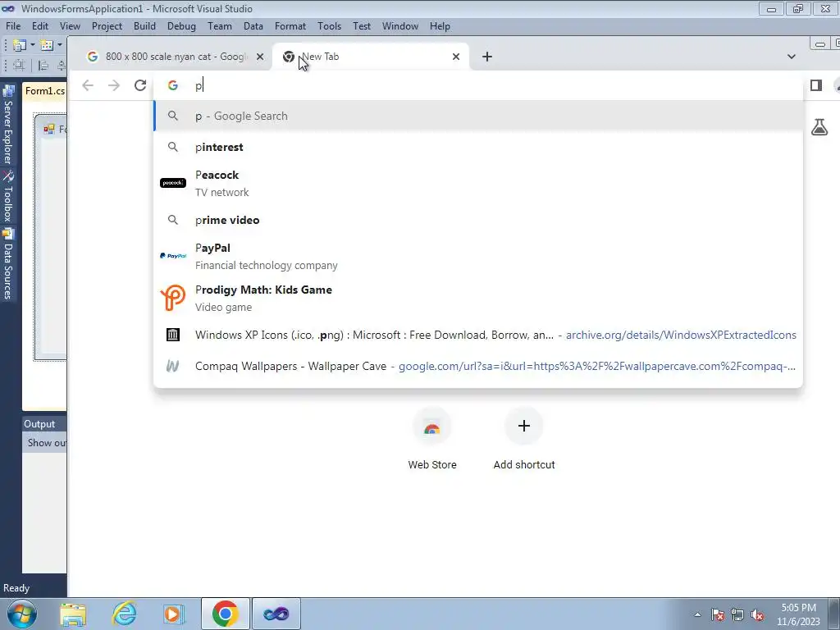Viewport: 840px width, 630px height.
Task: Open Visual Studio Build menu
Action: (x=144, y=25)
